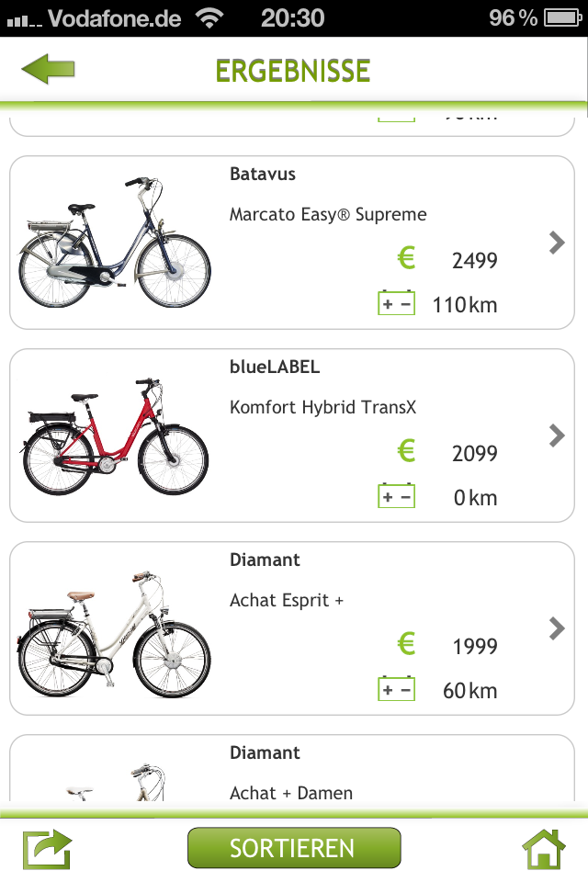Select the red blueLABEL bike image

pyautogui.click(x=115, y=437)
